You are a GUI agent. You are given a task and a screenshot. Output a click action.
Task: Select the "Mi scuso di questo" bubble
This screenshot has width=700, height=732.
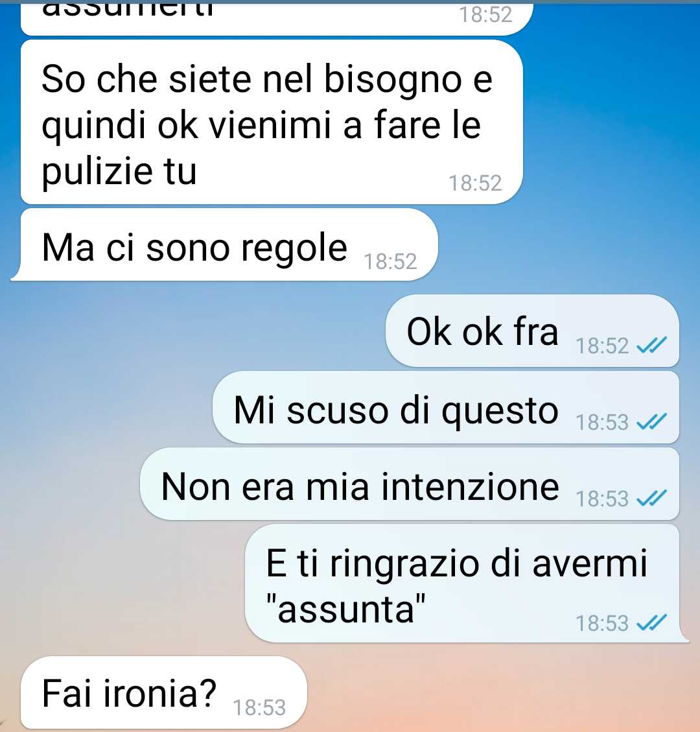[446, 407]
